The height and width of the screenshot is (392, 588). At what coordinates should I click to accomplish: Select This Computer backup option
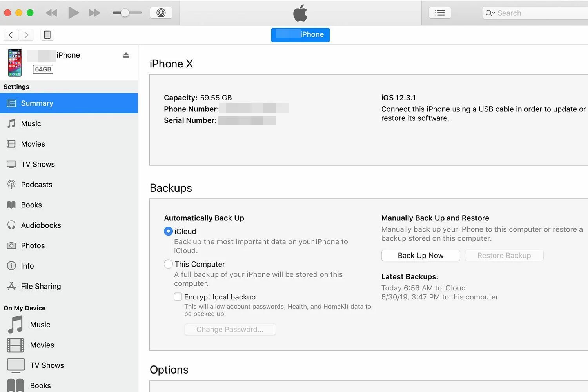168,264
